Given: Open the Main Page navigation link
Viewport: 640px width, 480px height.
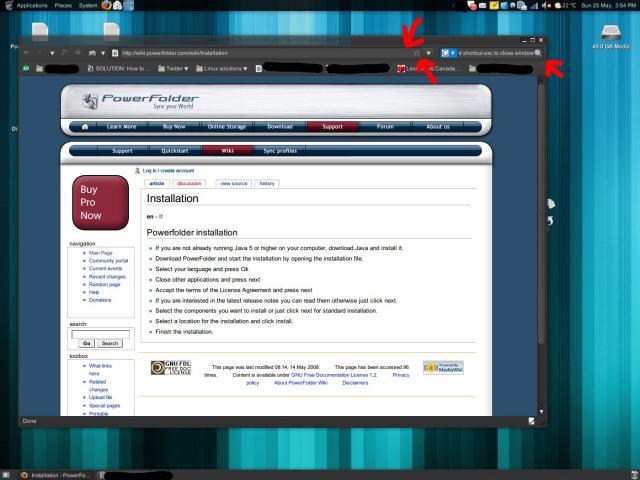Looking at the screenshot, I should (x=100, y=253).
